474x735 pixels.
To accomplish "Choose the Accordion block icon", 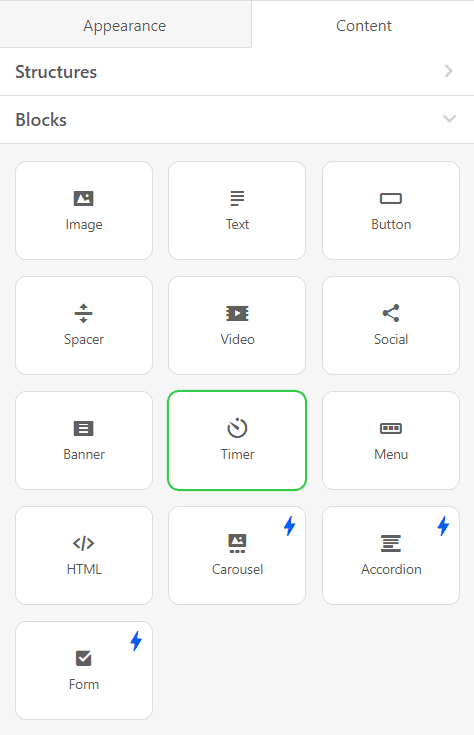I will 391,543.
